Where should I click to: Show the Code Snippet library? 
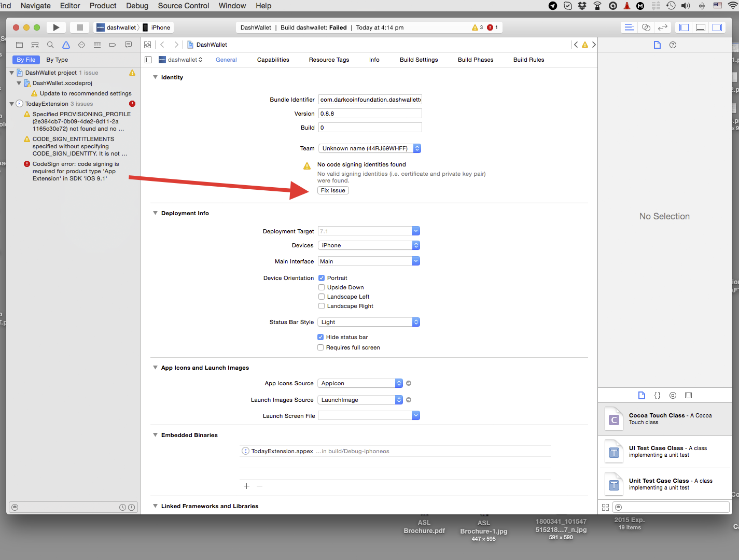pos(657,395)
